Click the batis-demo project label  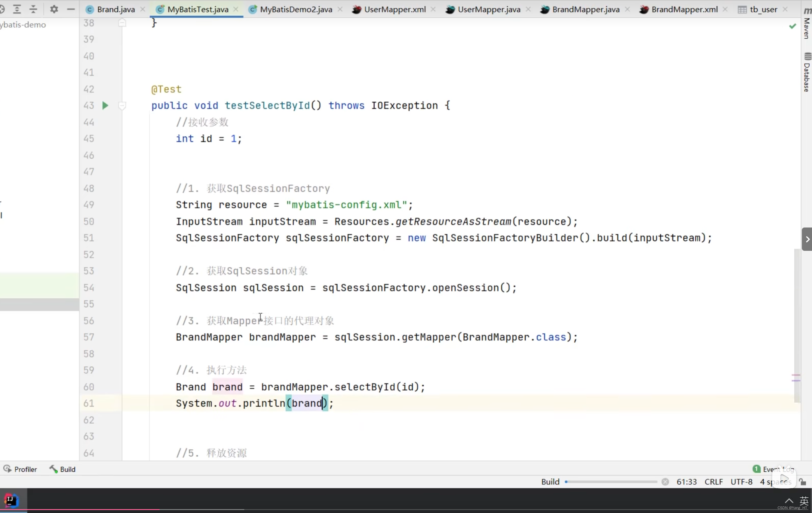click(x=23, y=25)
